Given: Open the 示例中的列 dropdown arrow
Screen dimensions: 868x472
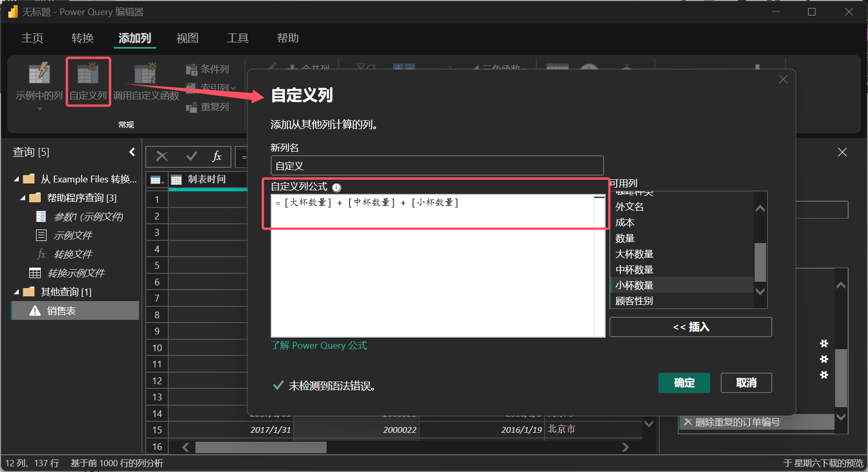Looking at the screenshot, I should (x=40, y=108).
